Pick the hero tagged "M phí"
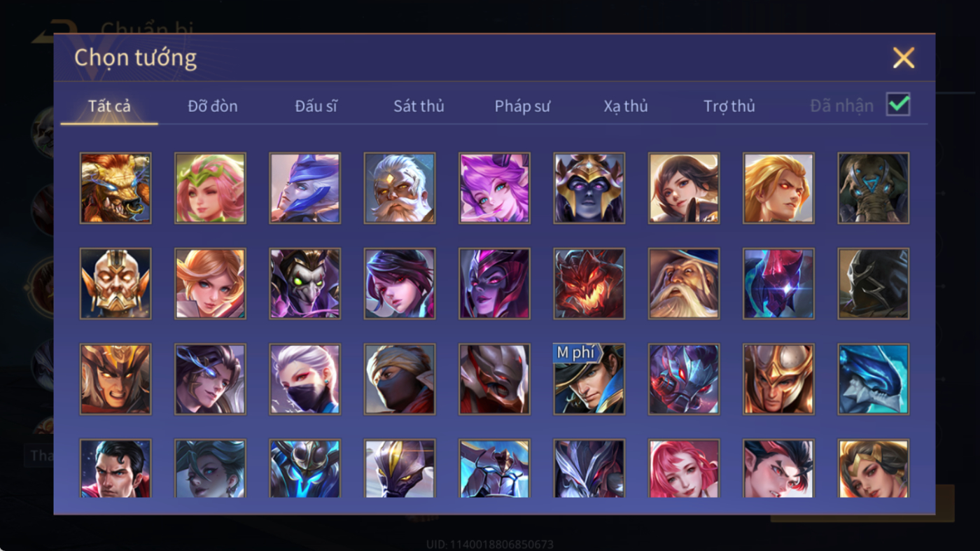 (589, 379)
